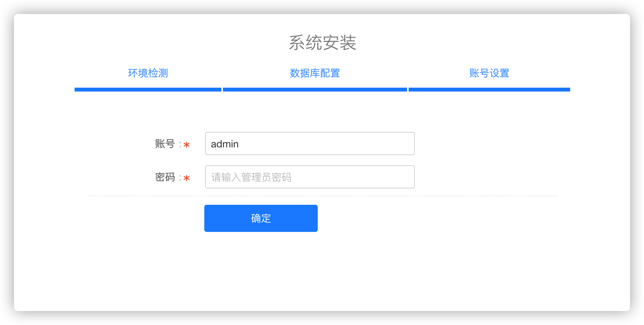The image size is (644, 325).
Task: Switch to the 数据库配置 step tab
Action: (x=315, y=73)
